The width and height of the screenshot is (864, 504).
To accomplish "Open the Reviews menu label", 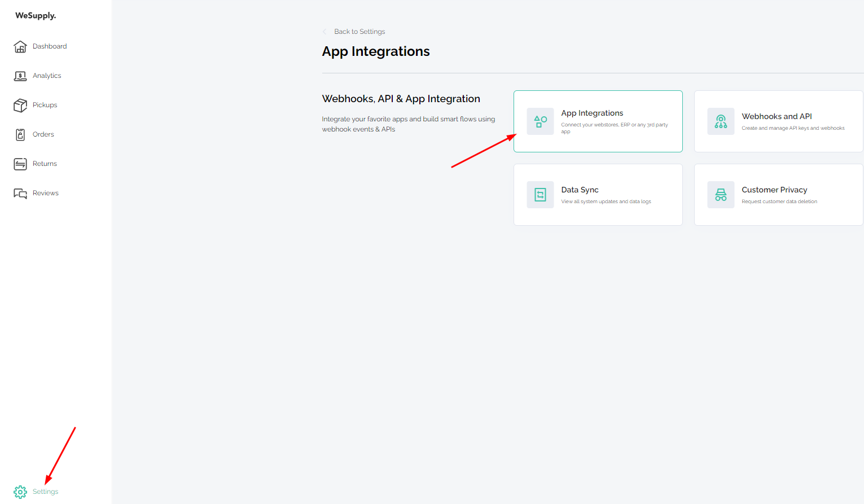I will pos(46,193).
